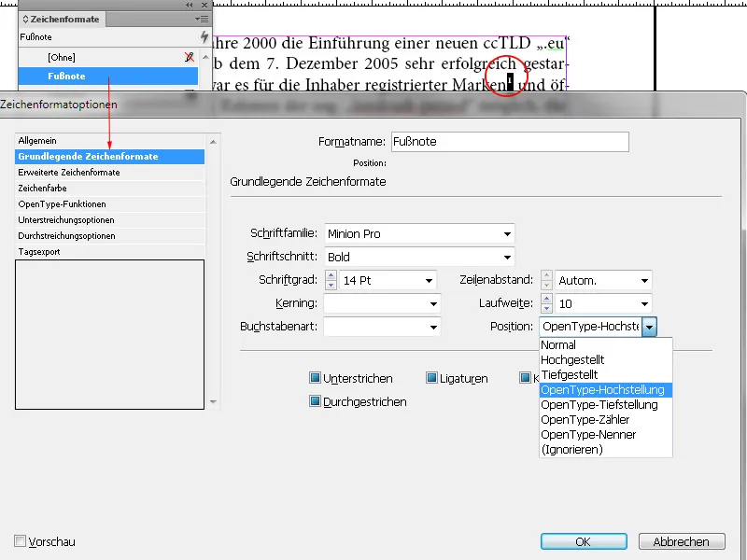Toggle the partly hidden checkbox right of Ligaturen

(525, 378)
